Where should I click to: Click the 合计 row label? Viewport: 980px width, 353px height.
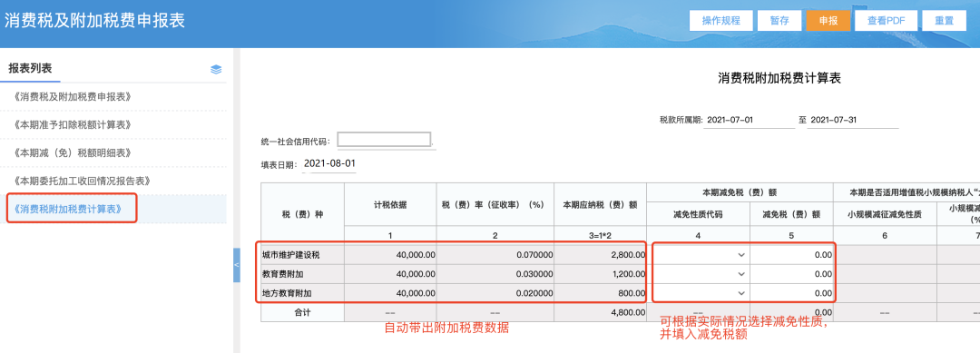click(x=302, y=312)
